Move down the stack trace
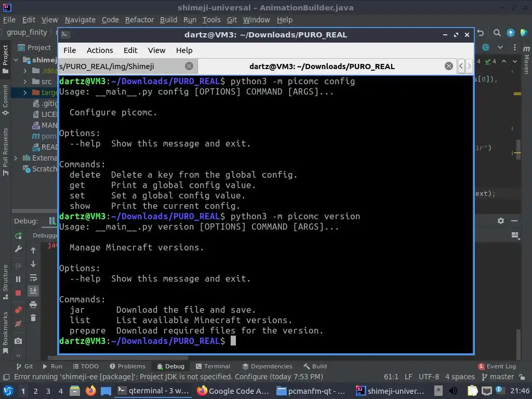 click(33, 264)
